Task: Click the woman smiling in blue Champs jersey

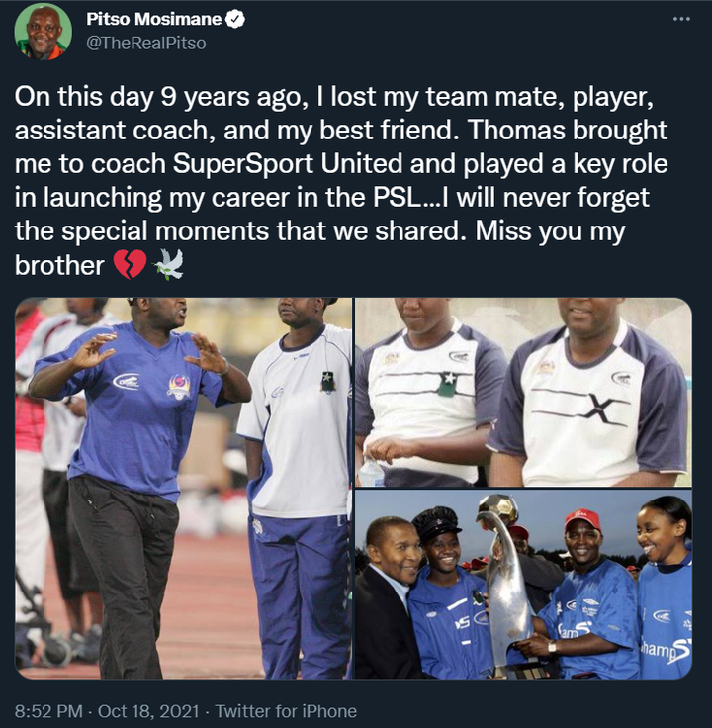Action: 665,588
